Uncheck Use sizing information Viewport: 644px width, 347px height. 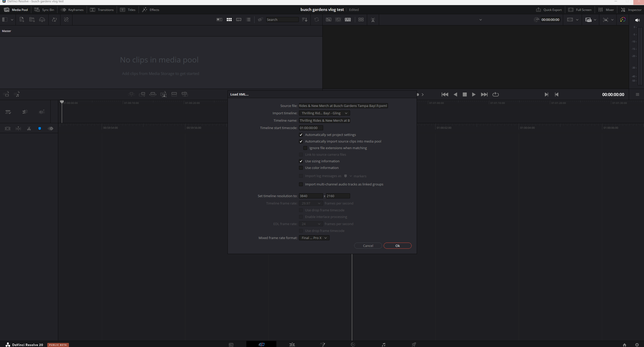301,161
